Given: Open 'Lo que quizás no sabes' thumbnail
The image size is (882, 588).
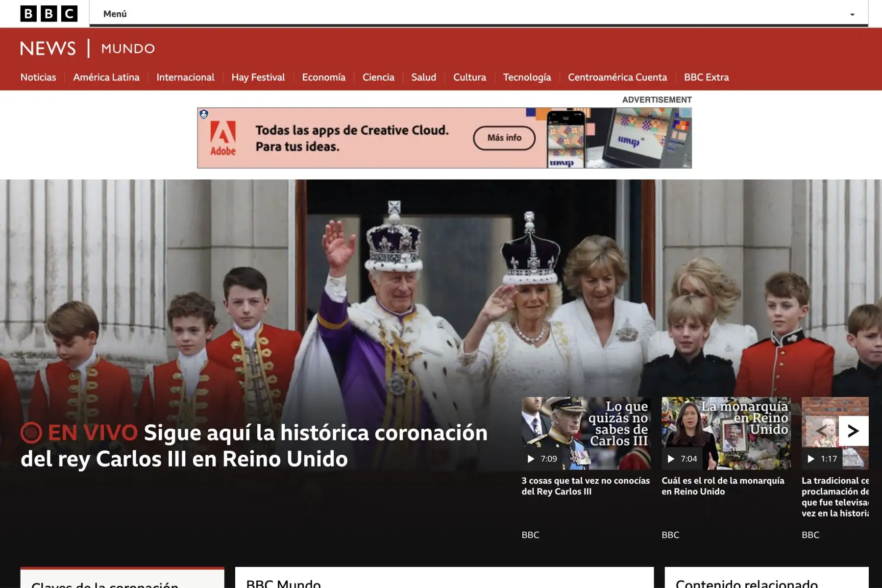Looking at the screenshot, I should click(x=586, y=433).
